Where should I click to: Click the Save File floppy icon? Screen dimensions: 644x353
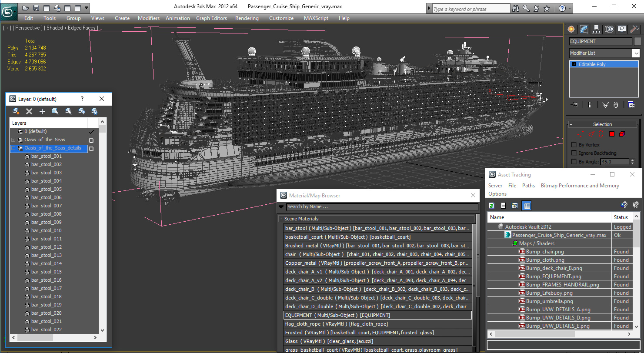(x=36, y=8)
